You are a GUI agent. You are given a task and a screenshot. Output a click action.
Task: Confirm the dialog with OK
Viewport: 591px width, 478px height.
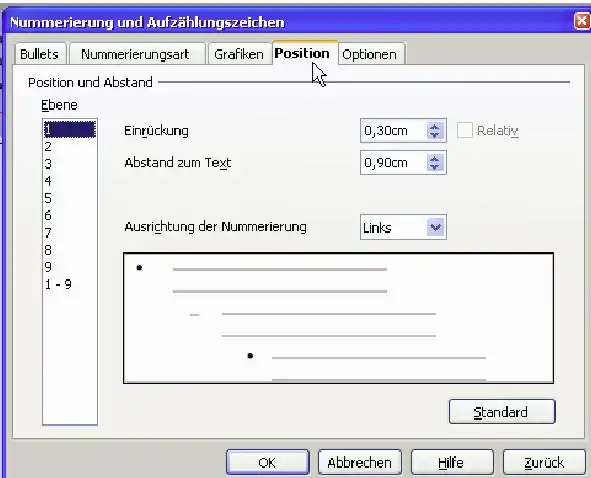coord(268,462)
